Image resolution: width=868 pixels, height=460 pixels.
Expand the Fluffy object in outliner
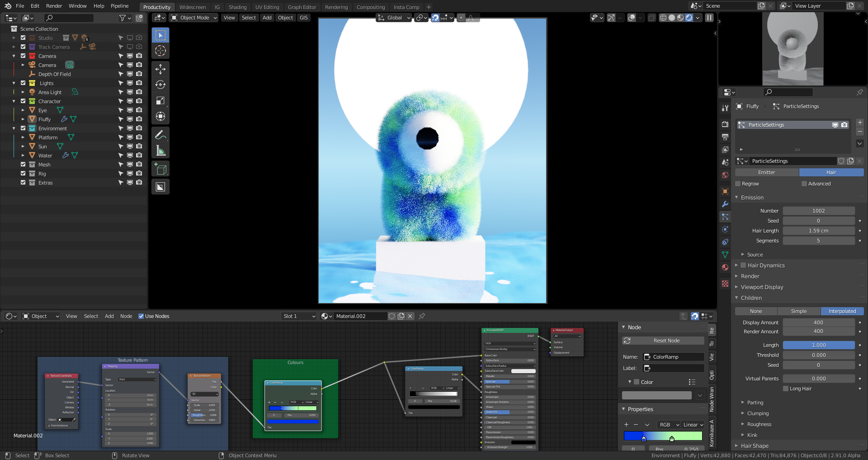pos(23,119)
